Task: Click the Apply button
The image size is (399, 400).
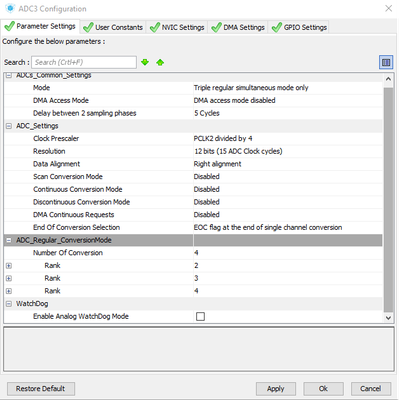Action: (276, 389)
